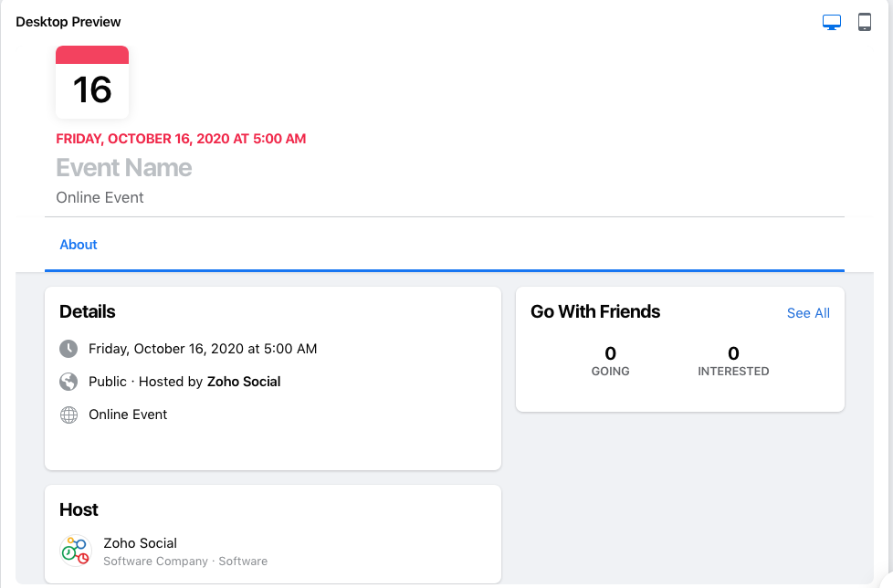Click the 0 Going count
This screenshot has width=893, height=588.
(x=610, y=354)
